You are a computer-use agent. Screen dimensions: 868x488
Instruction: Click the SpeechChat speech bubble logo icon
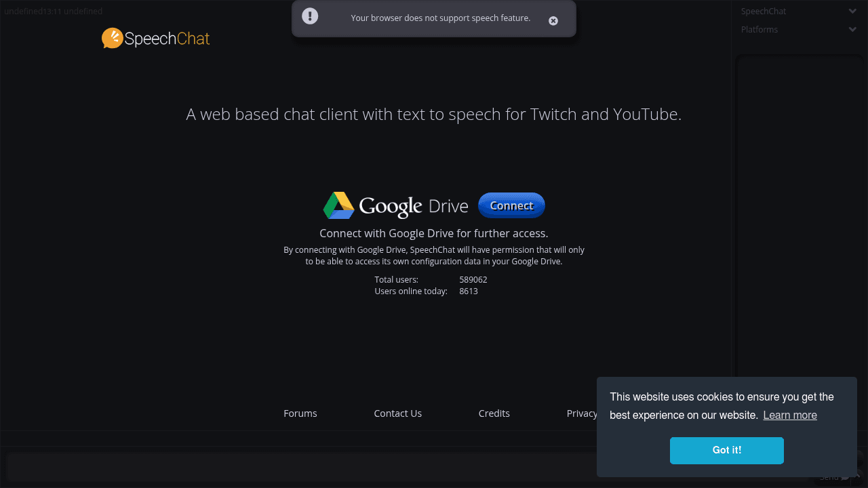pos(111,39)
